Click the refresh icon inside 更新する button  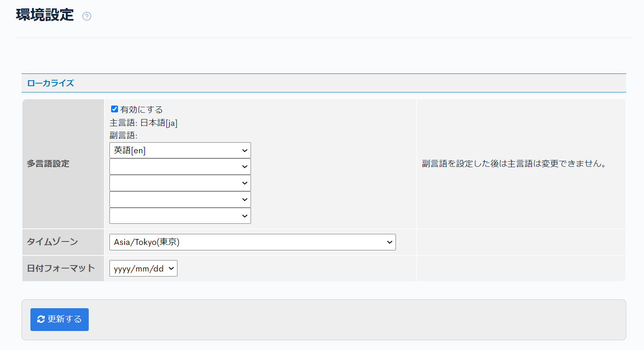pyautogui.click(x=41, y=319)
